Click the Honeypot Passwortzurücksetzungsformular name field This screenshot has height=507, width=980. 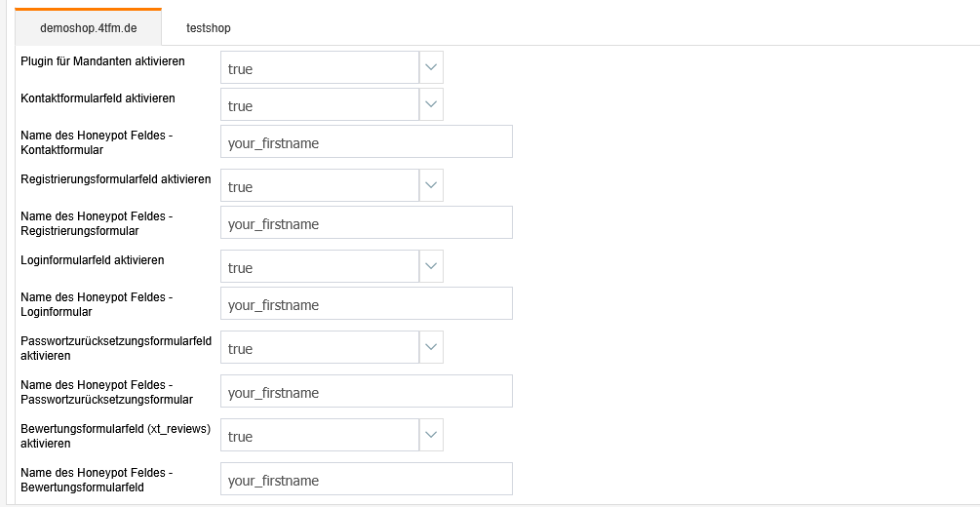(x=366, y=392)
